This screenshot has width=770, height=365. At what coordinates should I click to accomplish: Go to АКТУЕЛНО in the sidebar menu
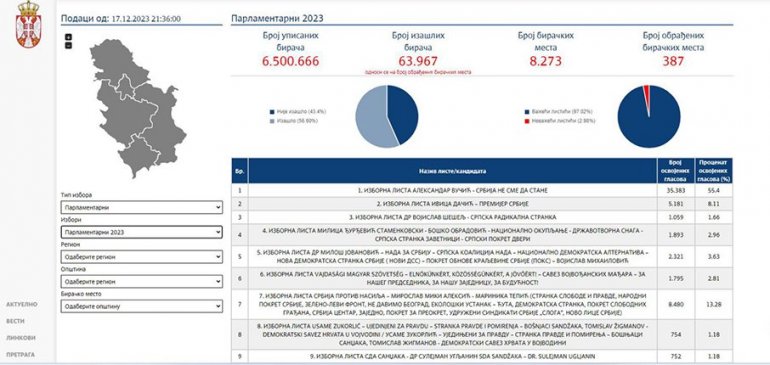pos(22,305)
